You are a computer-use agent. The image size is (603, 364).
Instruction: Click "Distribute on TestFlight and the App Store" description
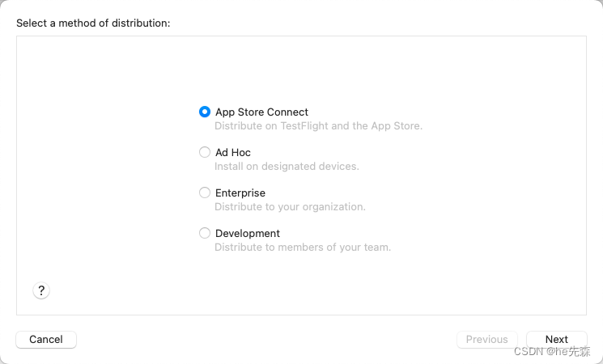tap(318, 126)
